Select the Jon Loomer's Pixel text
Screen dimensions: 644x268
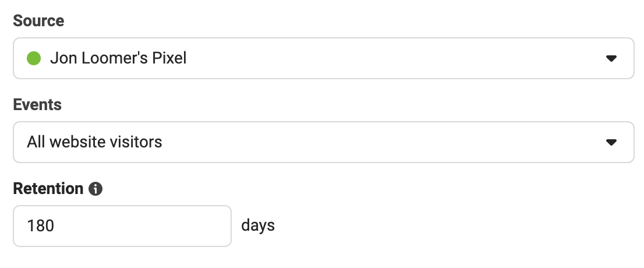click(x=118, y=58)
